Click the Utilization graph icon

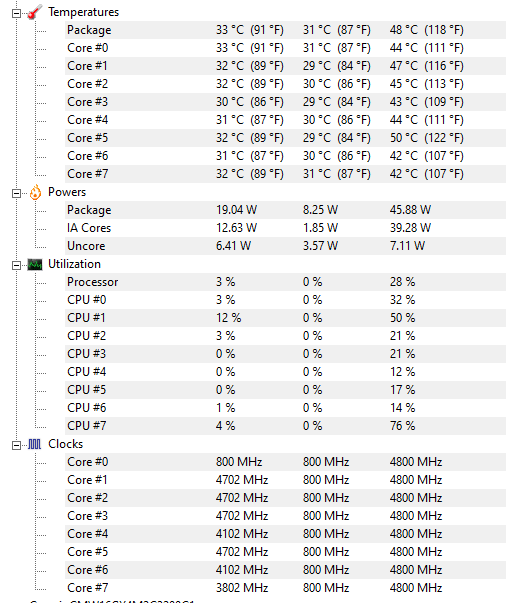(35, 264)
